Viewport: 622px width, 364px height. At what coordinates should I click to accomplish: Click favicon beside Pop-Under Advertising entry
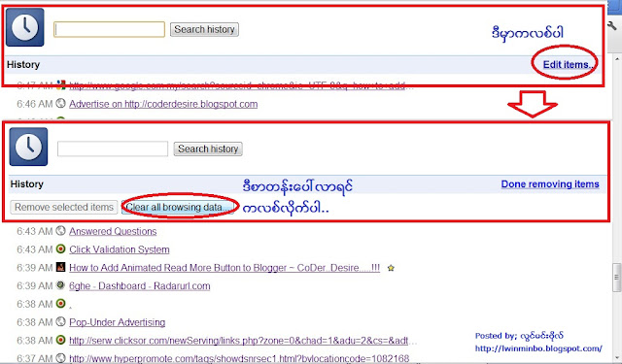pos(60,321)
